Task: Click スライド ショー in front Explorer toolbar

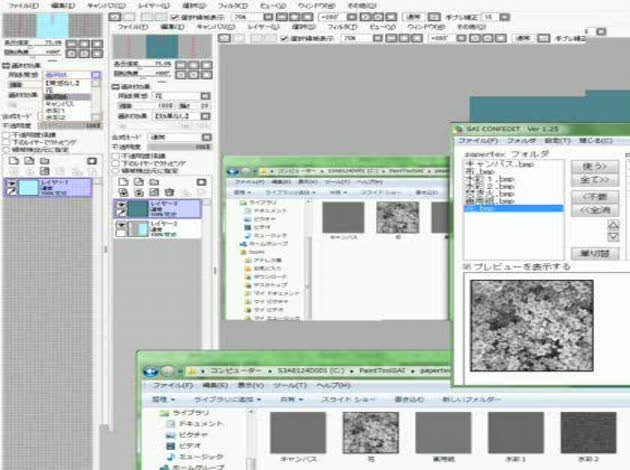Action: point(348,399)
